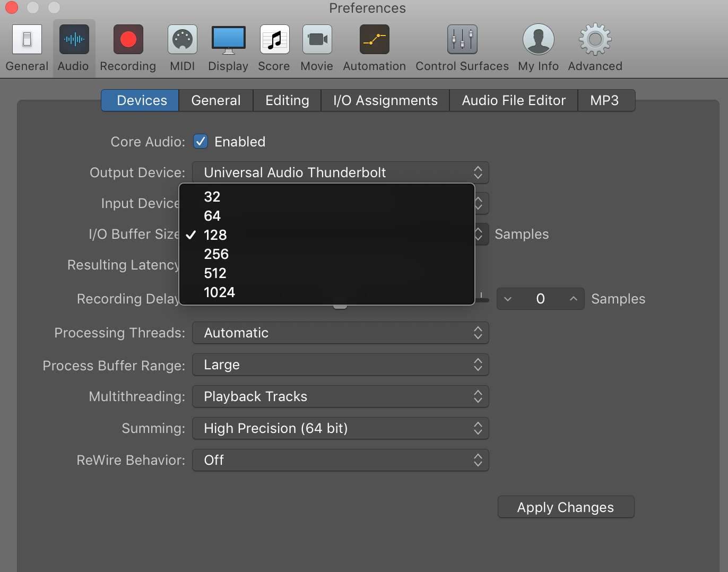
Task: Open Advanced preferences gear icon
Action: 595,40
